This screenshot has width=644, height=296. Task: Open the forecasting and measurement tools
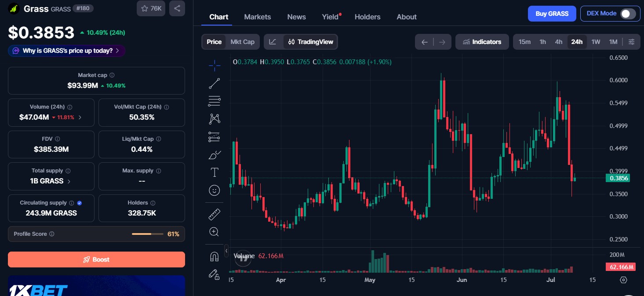[x=215, y=136]
